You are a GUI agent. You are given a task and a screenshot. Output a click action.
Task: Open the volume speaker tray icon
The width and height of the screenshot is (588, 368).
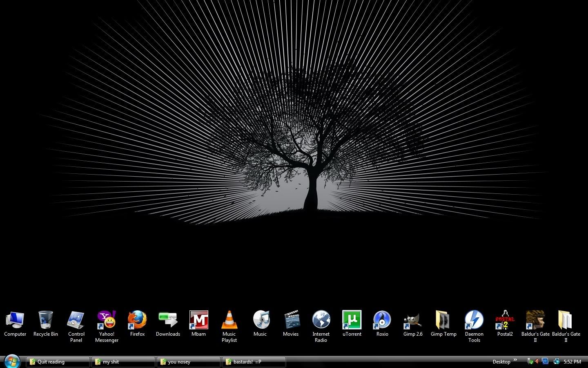(538, 361)
